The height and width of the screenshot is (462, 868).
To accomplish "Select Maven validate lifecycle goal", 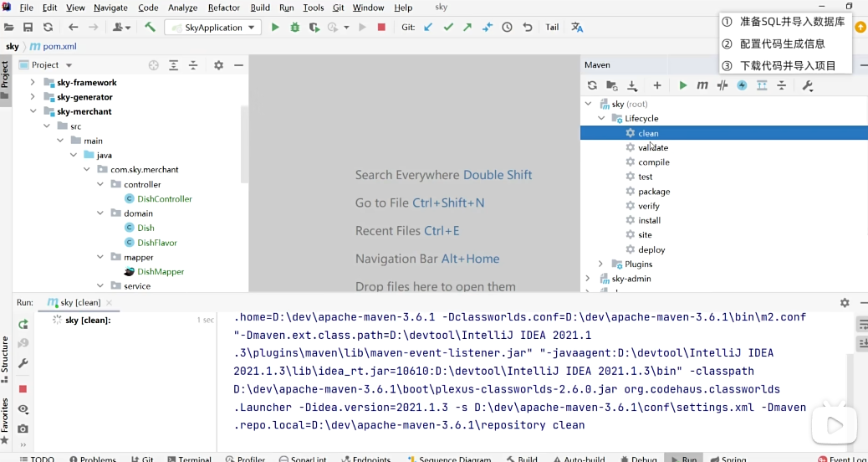I will click(x=652, y=147).
